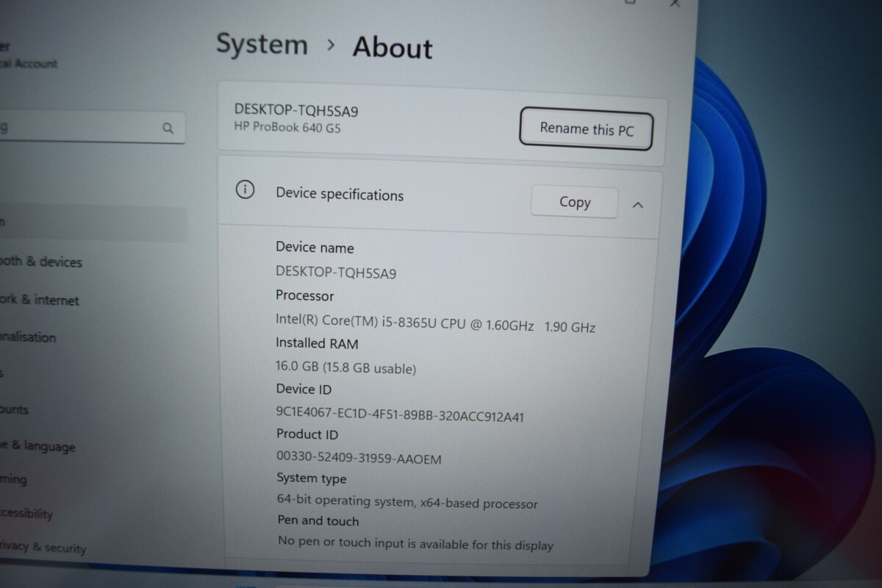
Task: Click the HP ProBook 640 G5 model text
Action: pos(287,128)
